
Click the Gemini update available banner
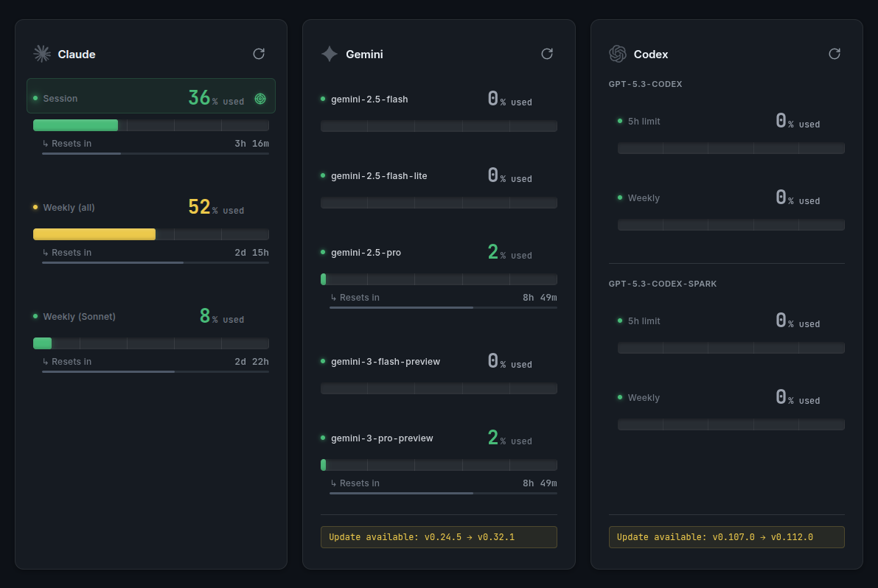[439, 537]
